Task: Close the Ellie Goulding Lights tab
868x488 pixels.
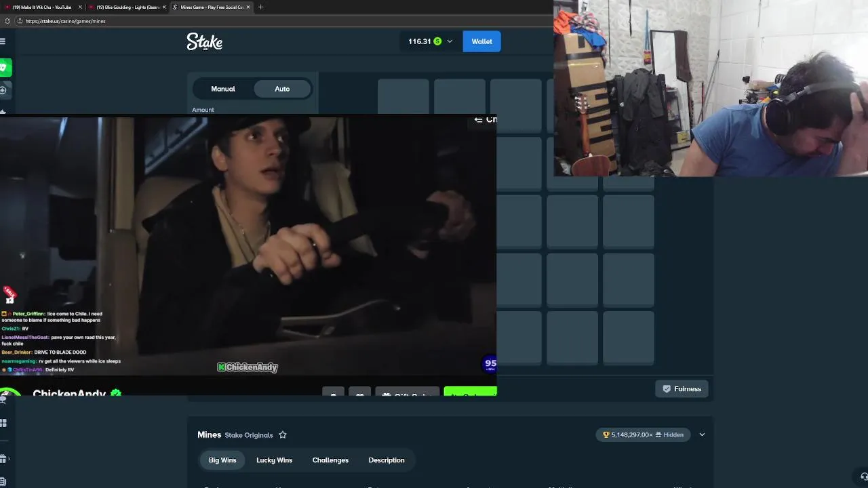Action: [x=164, y=7]
